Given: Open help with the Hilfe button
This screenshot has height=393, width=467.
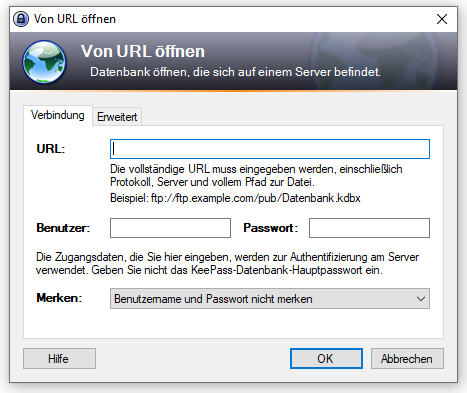Looking at the screenshot, I should pos(59,359).
